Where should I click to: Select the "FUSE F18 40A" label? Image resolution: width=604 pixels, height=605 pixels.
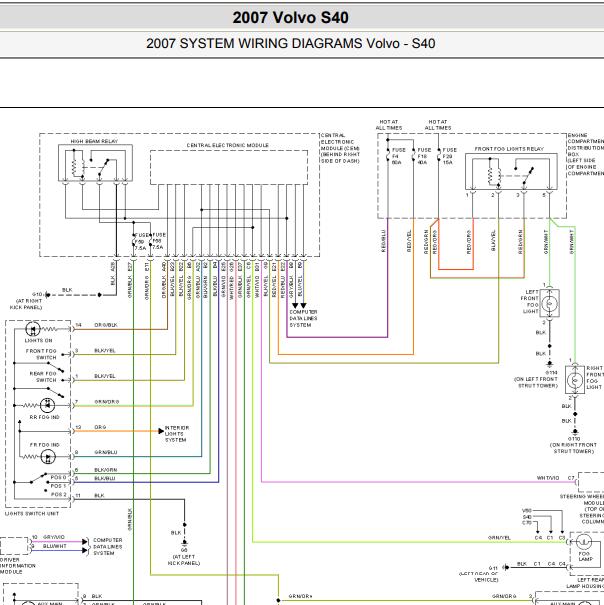point(424,156)
